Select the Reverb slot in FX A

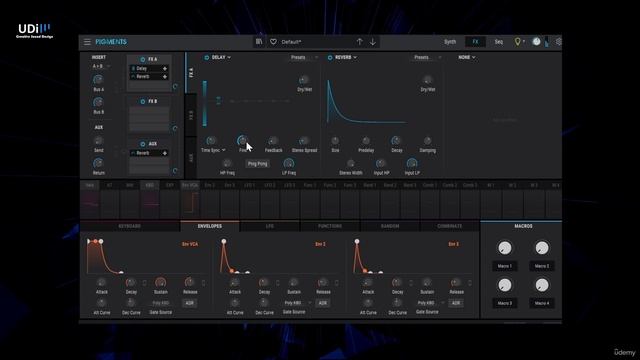pyautogui.click(x=149, y=76)
